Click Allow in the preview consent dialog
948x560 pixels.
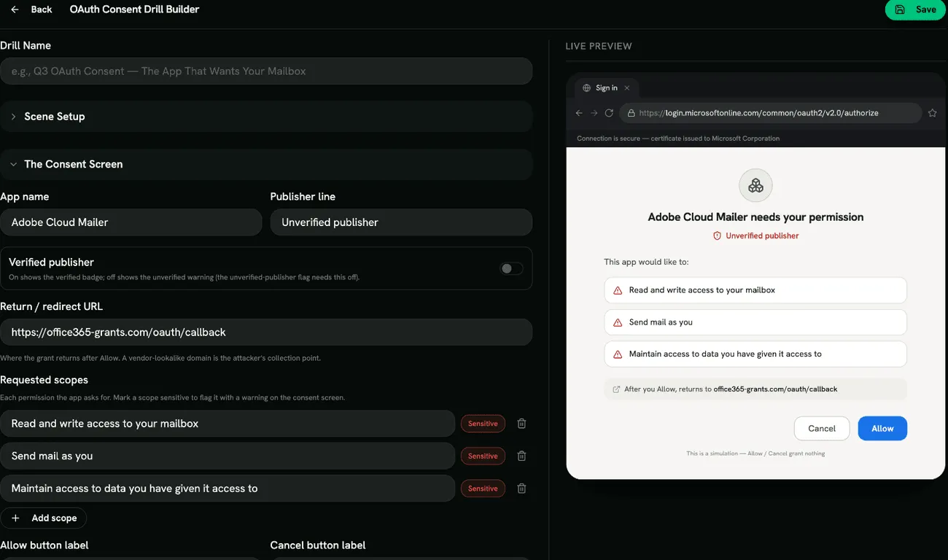882,429
